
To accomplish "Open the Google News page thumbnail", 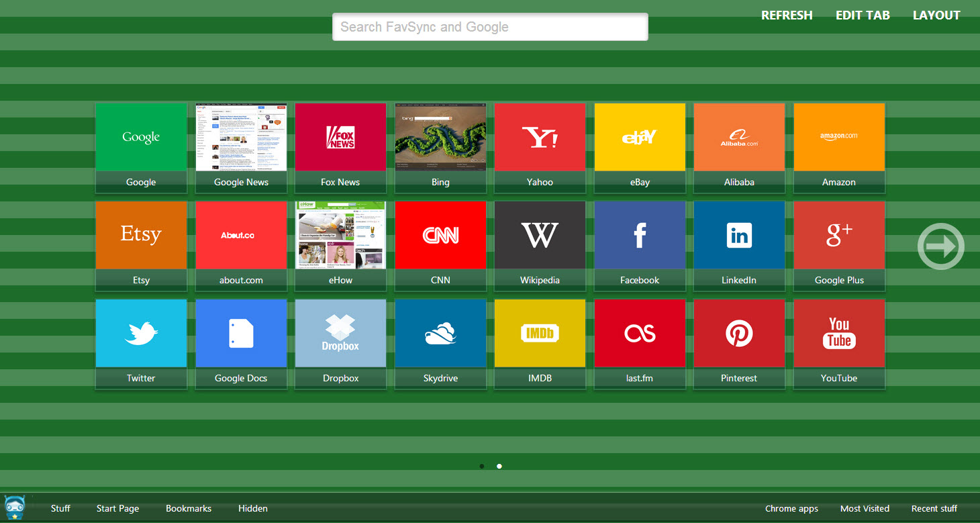I will point(241,138).
